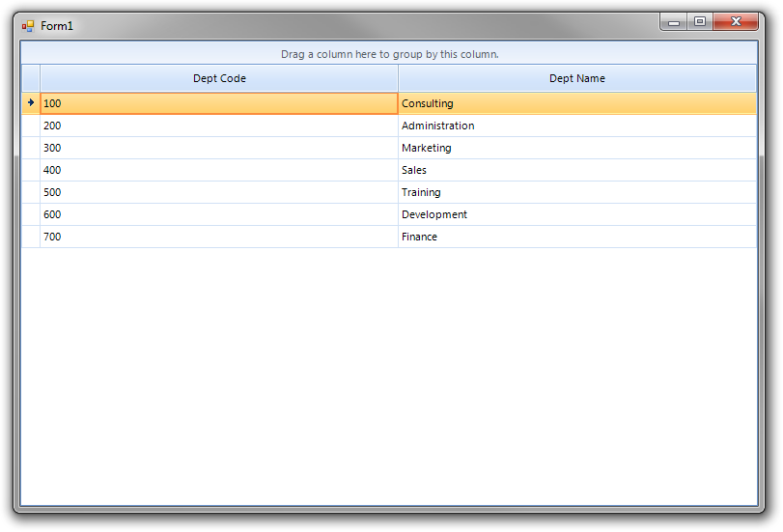The height and width of the screenshot is (532, 783).
Task: Click the row header of the 200 row
Action: [31, 126]
